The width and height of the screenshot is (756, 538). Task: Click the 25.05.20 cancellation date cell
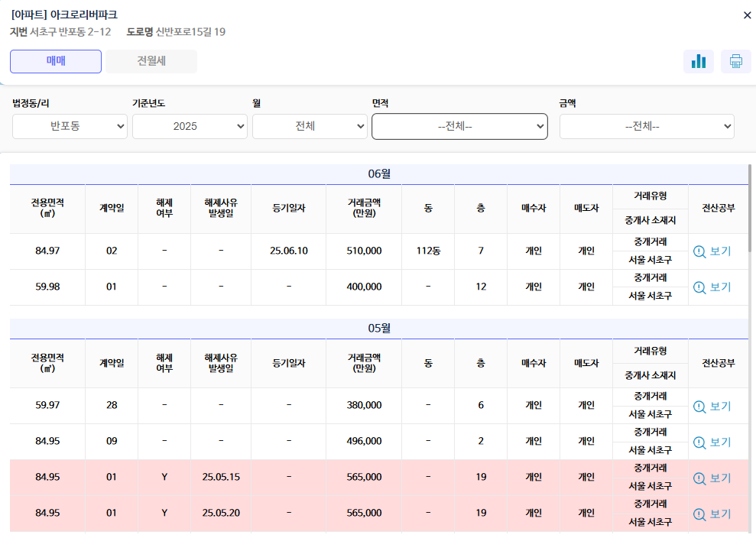(221, 513)
